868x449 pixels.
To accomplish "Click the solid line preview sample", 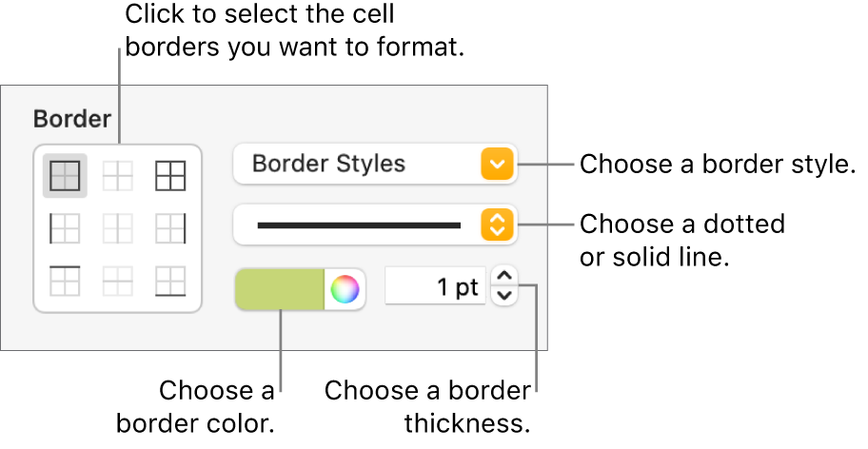I will coord(358,224).
